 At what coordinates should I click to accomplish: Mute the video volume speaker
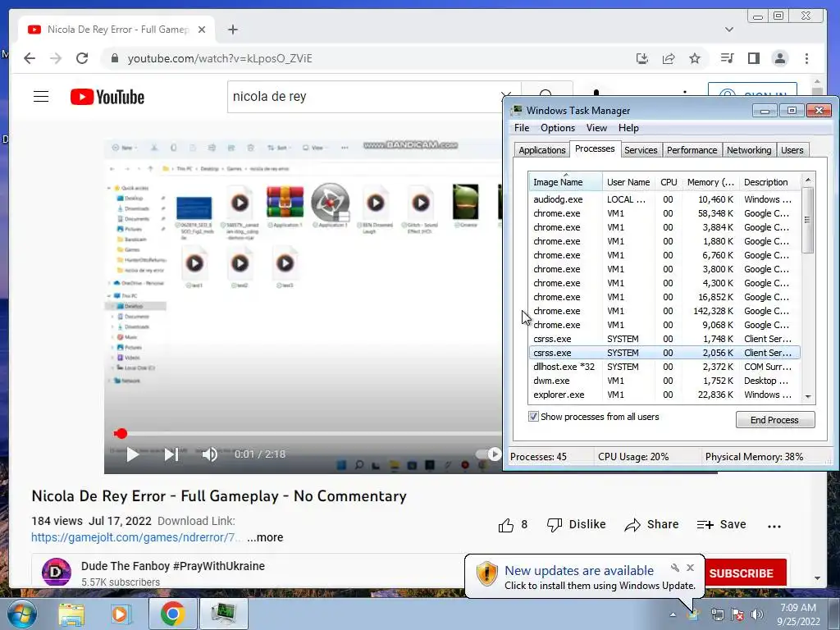point(209,454)
